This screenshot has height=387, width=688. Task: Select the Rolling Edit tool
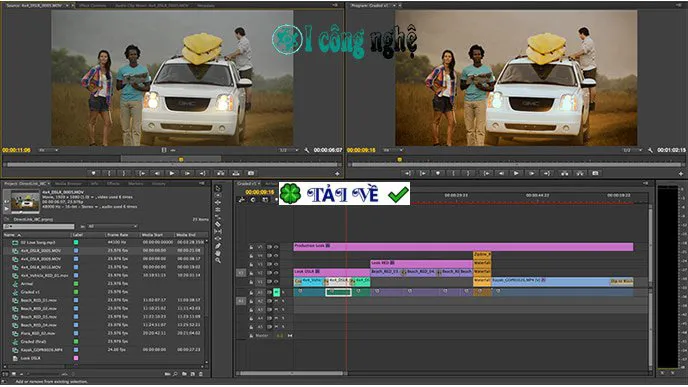pos(218,210)
